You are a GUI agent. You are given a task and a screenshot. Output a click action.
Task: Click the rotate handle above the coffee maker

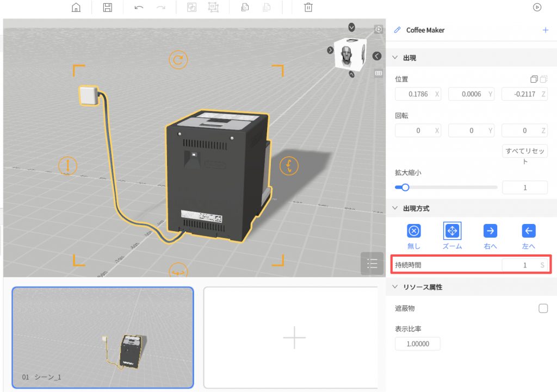point(177,59)
